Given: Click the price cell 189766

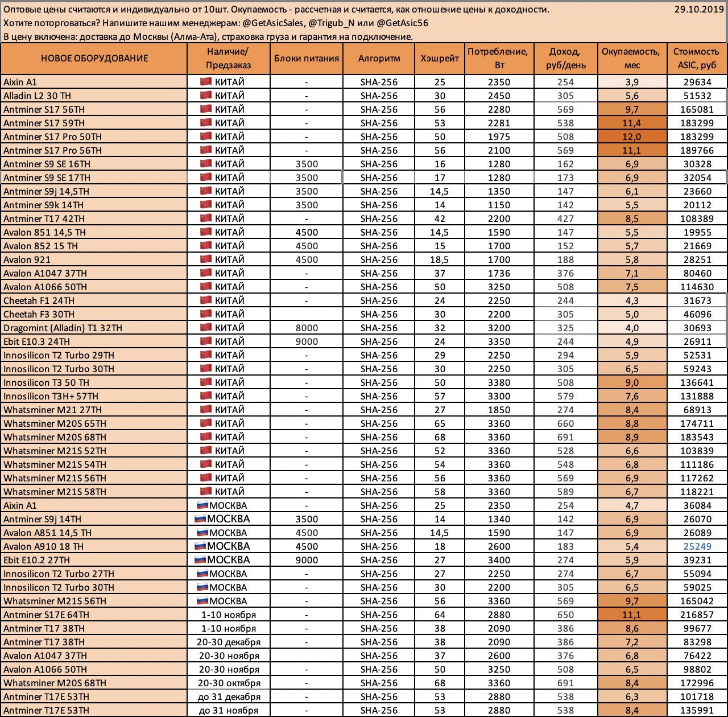Looking at the screenshot, I should pyautogui.click(x=696, y=150).
